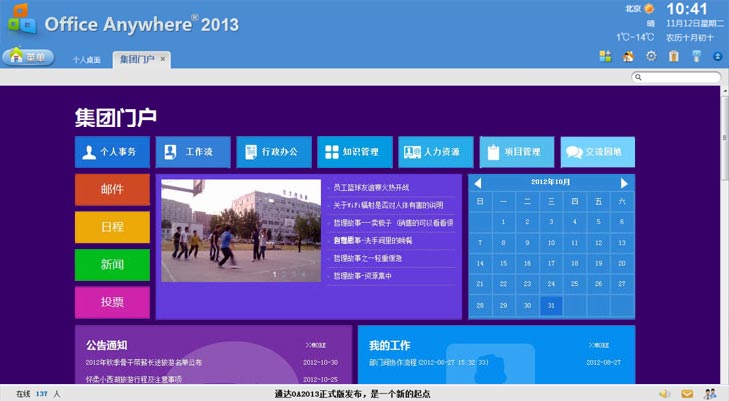Open the 项目管理 module tile
The image size is (729, 401).
click(x=517, y=152)
